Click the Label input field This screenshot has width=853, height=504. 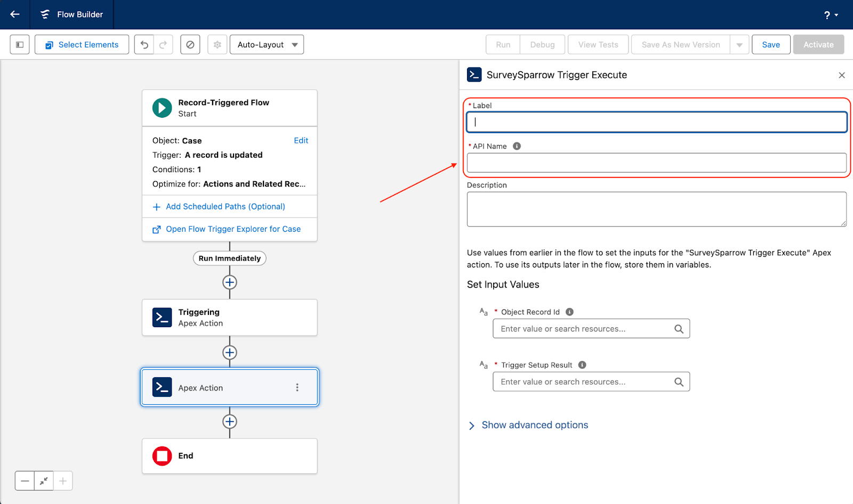pyautogui.click(x=656, y=122)
